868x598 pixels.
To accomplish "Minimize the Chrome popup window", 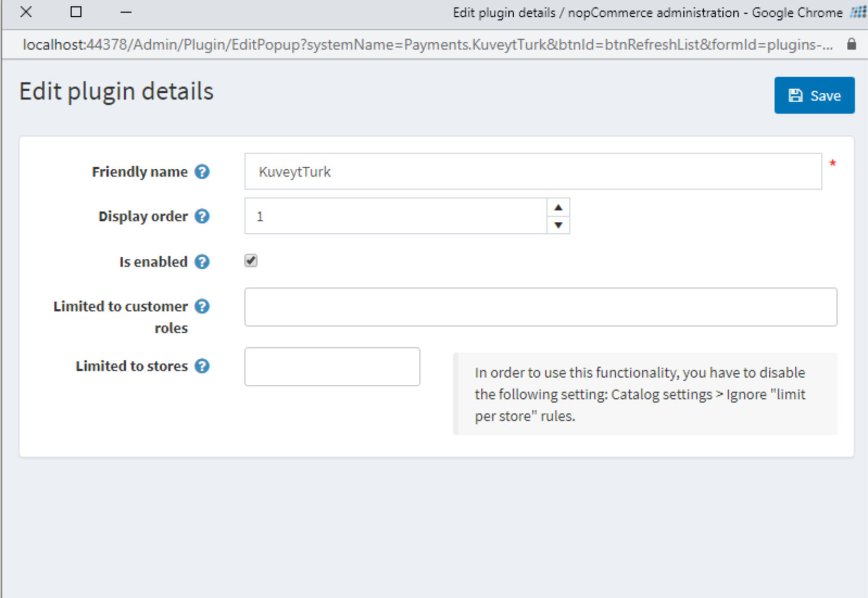I will click(126, 12).
